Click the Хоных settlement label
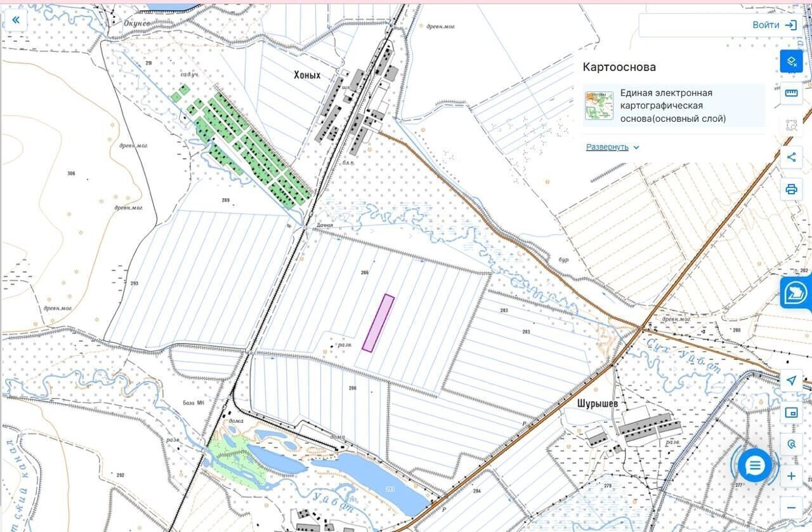The width and height of the screenshot is (812, 532). [x=307, y=75]
